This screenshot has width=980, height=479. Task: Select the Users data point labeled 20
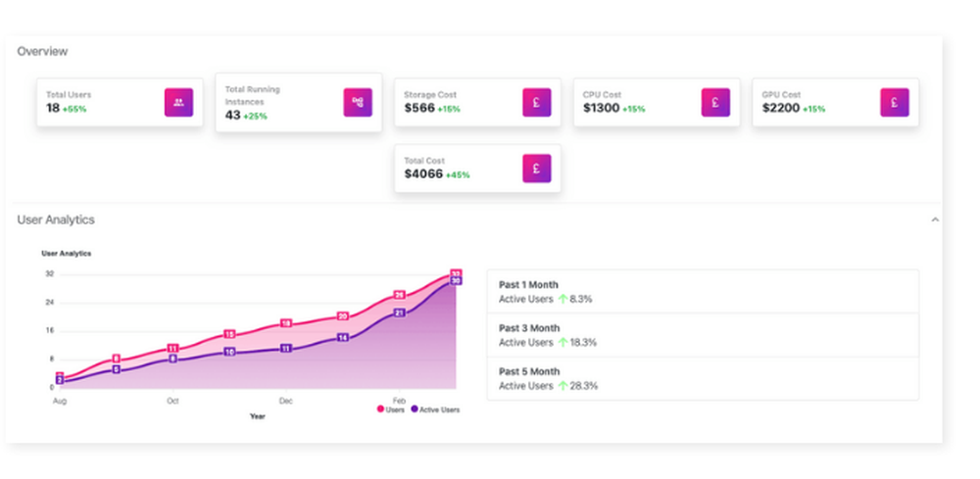click(x=342, y=316)
